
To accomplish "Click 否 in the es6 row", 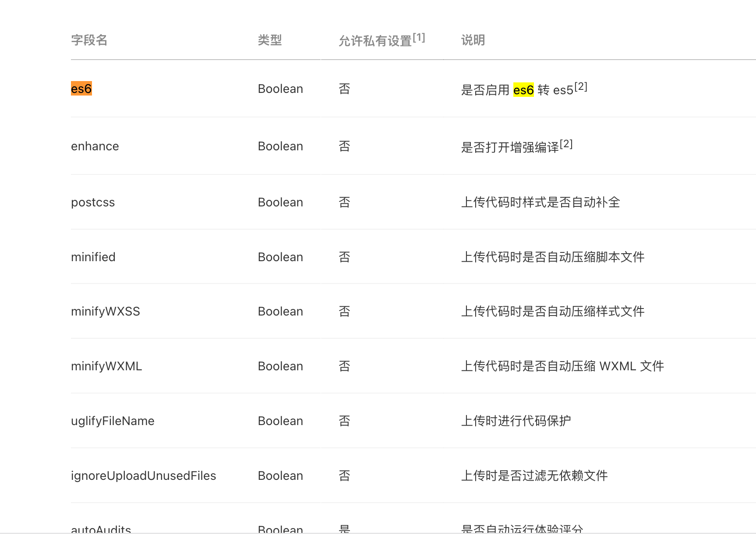I will (x=345, y=89).
